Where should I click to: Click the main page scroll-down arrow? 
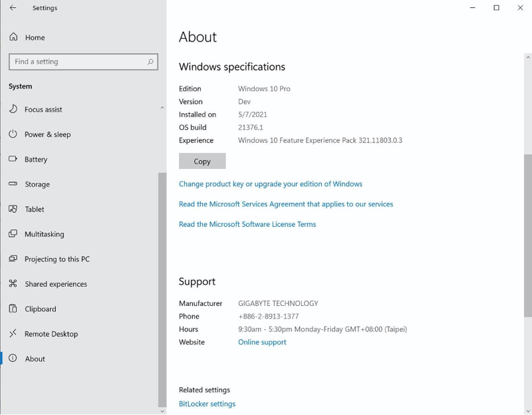[x=528, y=411]
